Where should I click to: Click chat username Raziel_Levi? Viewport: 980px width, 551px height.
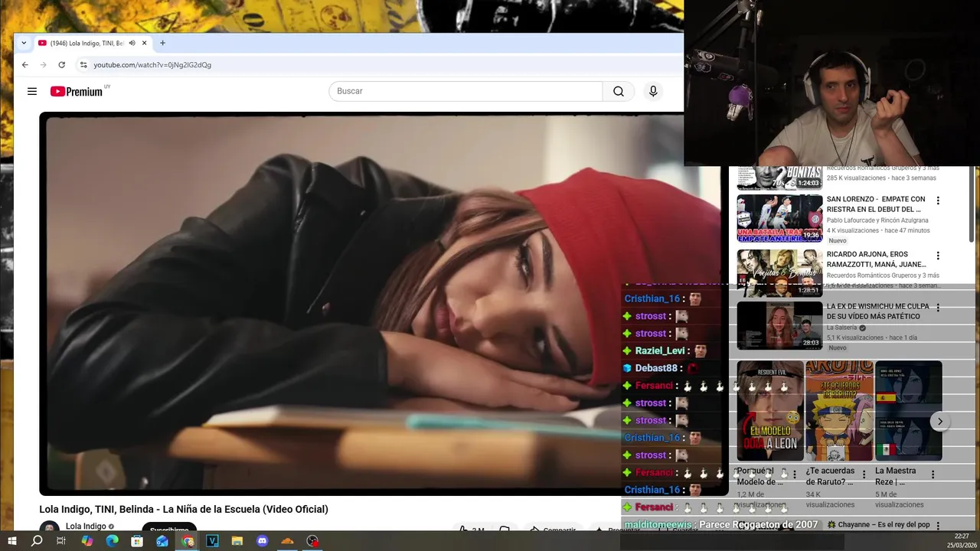tap(660, 350)
